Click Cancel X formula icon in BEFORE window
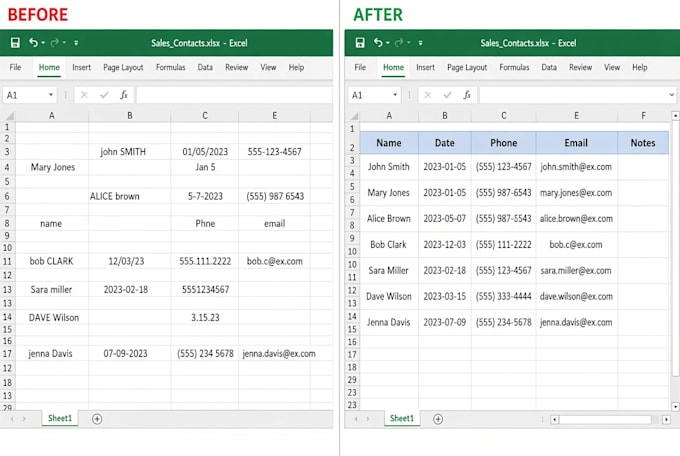Viewport: 680px width, 456px height. tap(84, 95)
